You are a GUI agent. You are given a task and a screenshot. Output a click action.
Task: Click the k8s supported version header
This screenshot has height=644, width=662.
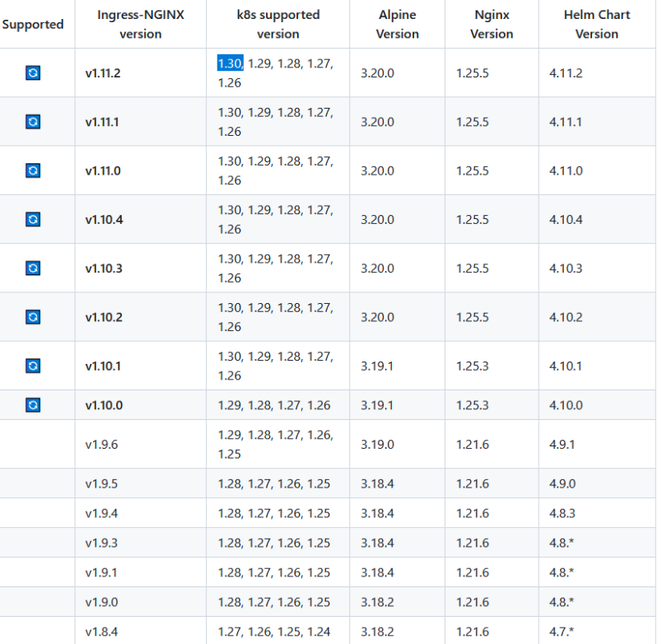click(x=277, y=24)
